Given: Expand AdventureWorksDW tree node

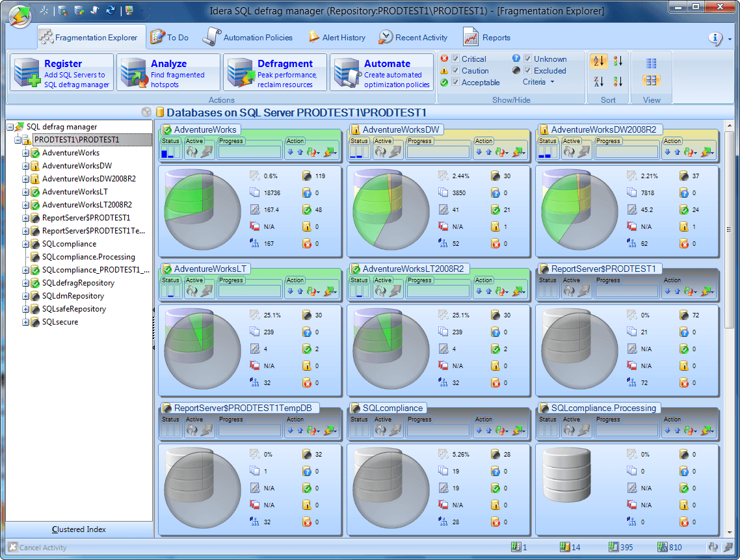Looking at the screenshot, I should pos(26,167).
